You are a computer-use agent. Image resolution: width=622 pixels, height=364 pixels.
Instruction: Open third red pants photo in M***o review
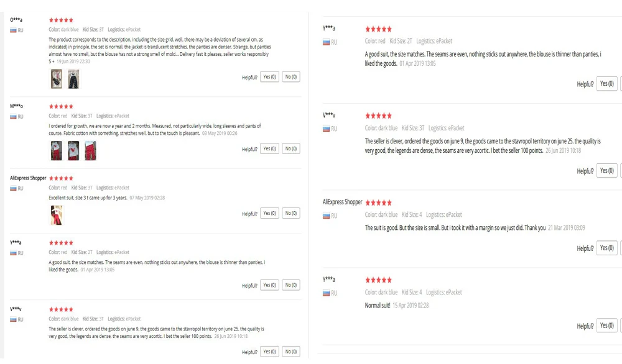(90, 150)
